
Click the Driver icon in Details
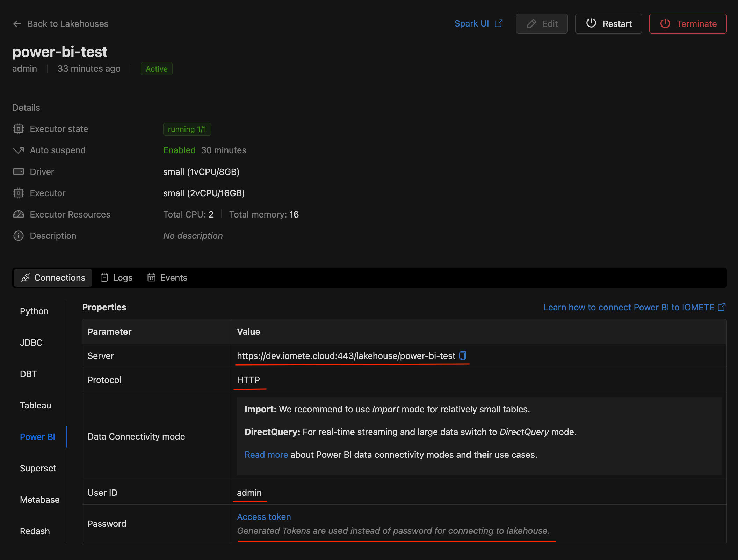(19, 171)
